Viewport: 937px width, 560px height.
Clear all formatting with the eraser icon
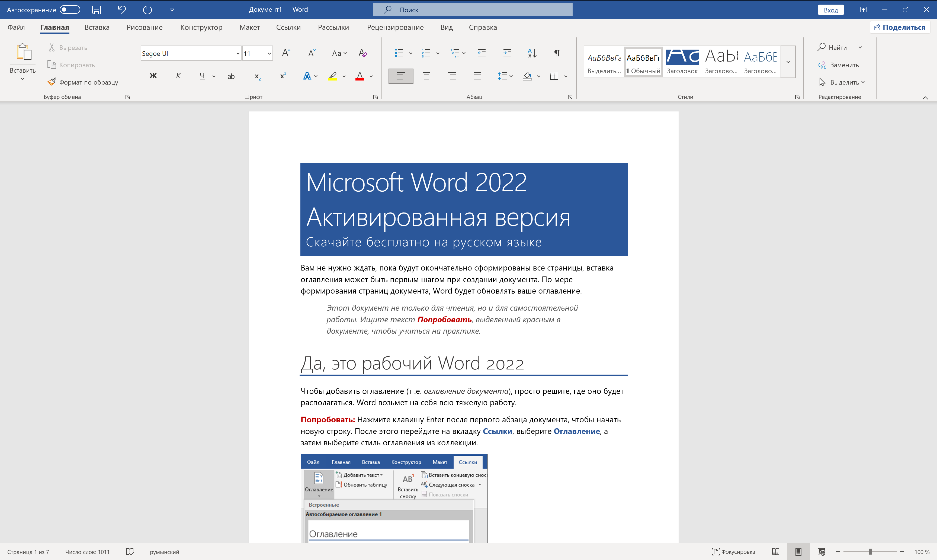(362, 53)
